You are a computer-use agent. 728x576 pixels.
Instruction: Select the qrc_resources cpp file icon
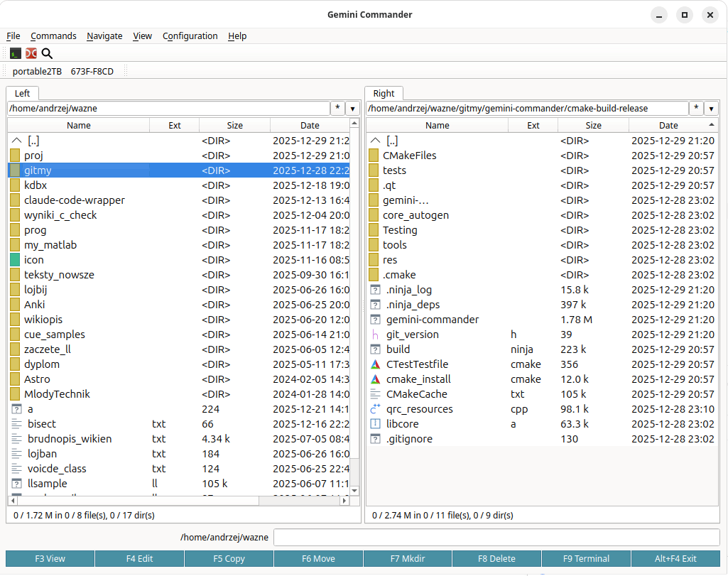point(375,409)
